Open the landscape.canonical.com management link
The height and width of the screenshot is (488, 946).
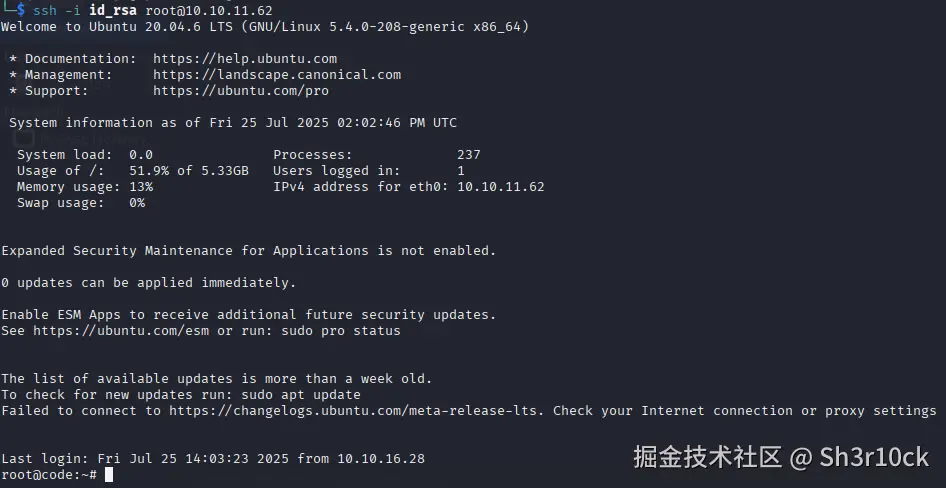(x=277, y=75)
